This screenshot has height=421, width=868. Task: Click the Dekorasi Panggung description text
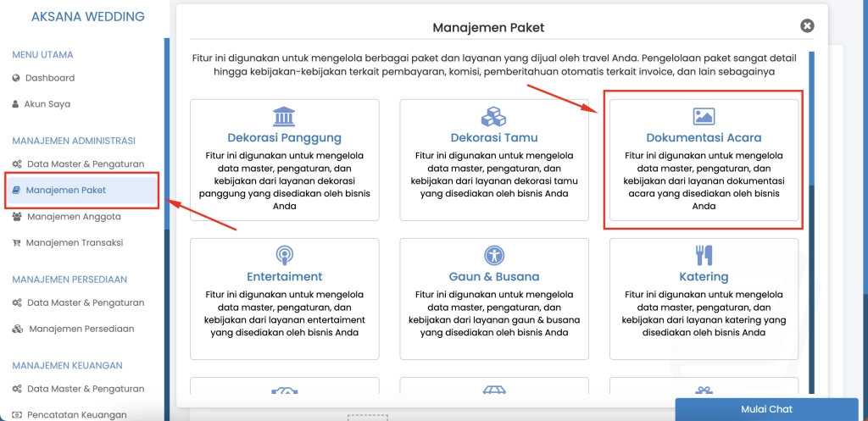click(x=285, y=181)
